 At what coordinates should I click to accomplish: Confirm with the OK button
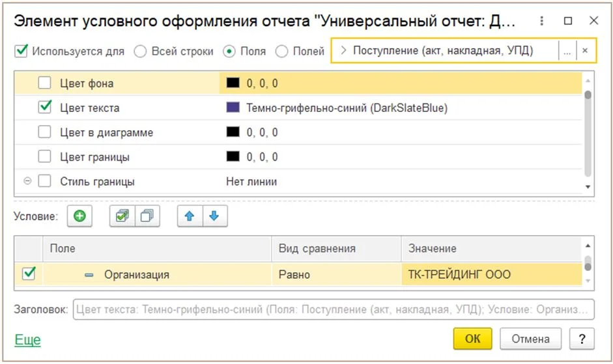[473, 339]
